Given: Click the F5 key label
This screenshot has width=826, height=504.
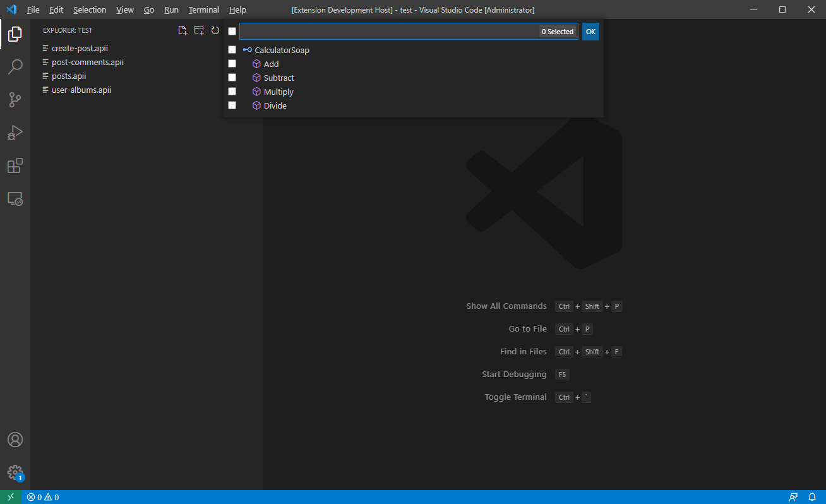Looking at the screenshot, I should coord(562,375).
